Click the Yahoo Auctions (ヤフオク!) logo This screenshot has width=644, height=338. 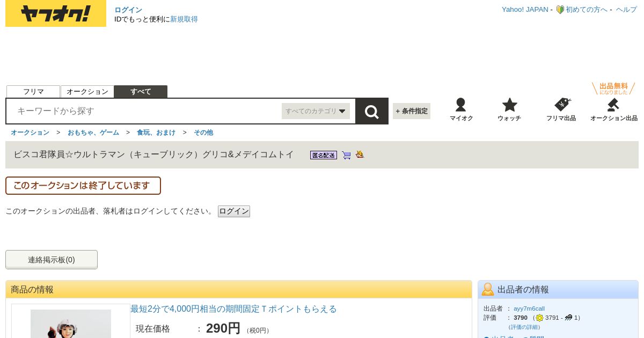tap(56, 13)
